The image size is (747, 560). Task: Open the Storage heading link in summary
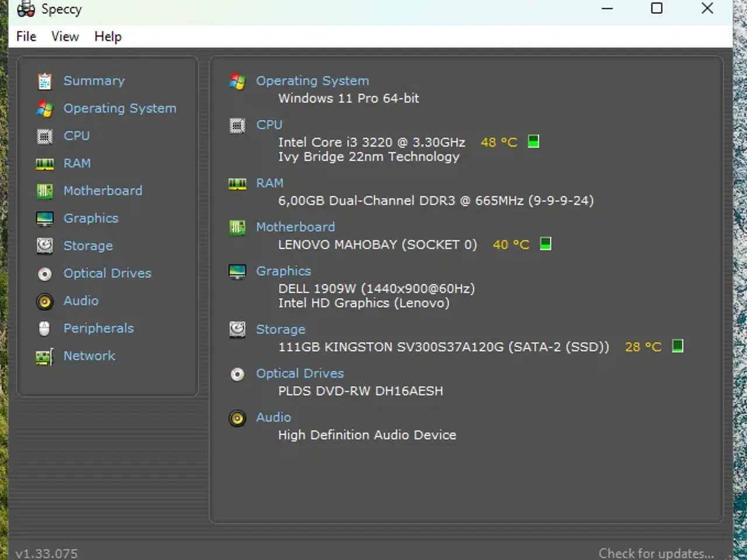[281, 330]
